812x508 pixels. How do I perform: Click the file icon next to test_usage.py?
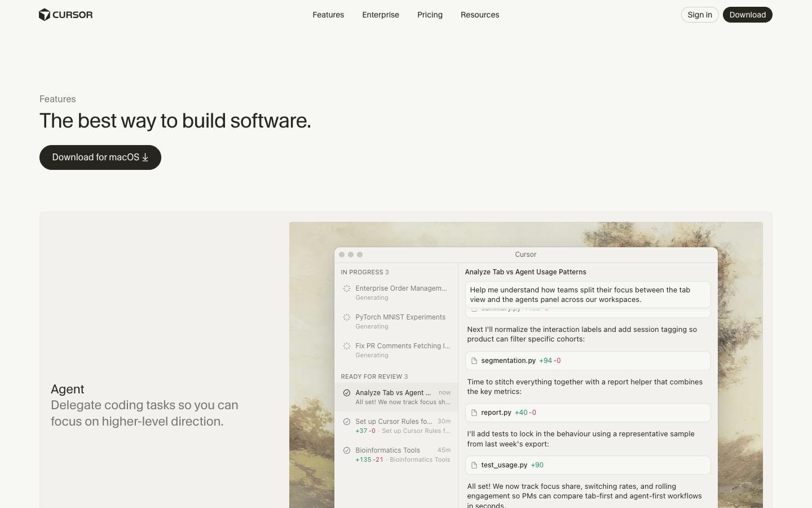[x=474, y=465]
